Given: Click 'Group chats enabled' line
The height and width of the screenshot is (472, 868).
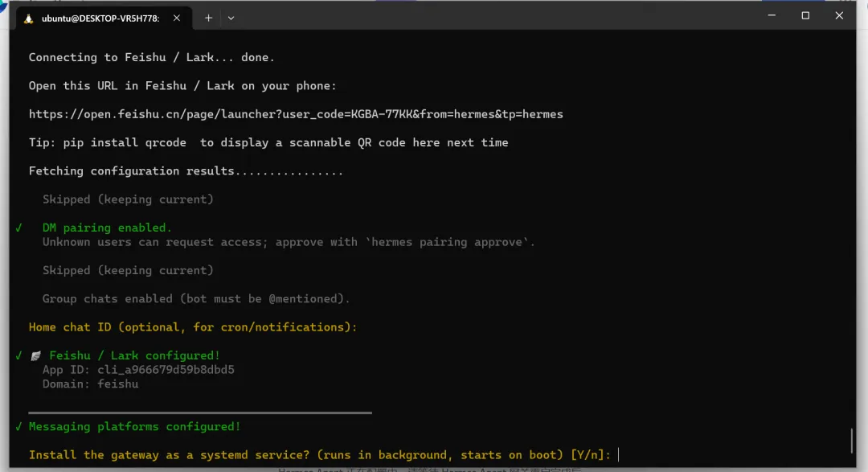Looking at the screenshot, I should click(197, 299).
